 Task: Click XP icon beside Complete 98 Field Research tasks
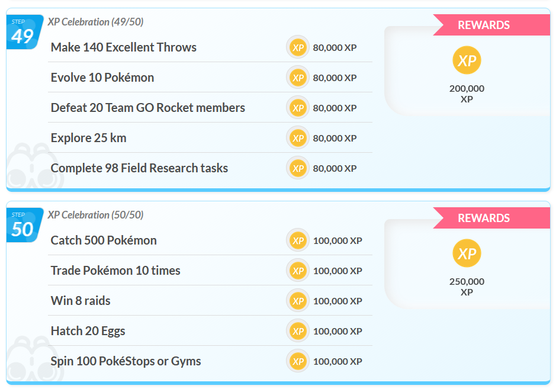298,168
